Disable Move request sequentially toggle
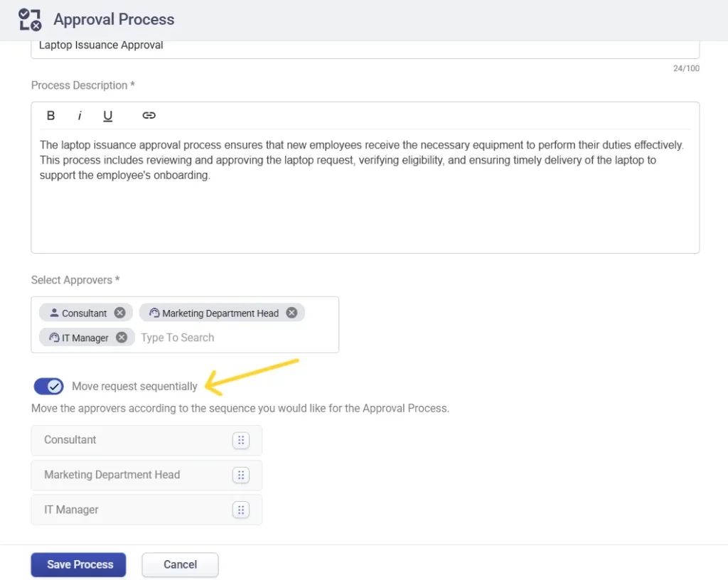This screenshot has width=728, height=580. pyautogui.click(x=48, y=386)
